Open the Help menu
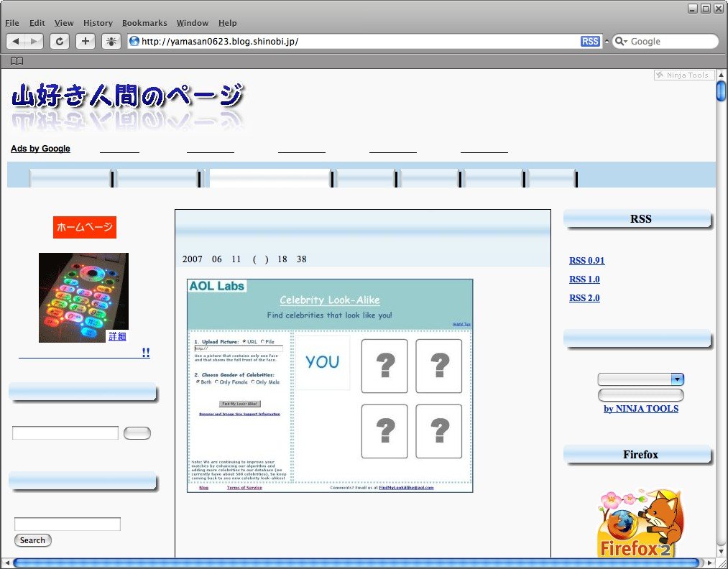The image size is (728, 569). pos(228,23)
